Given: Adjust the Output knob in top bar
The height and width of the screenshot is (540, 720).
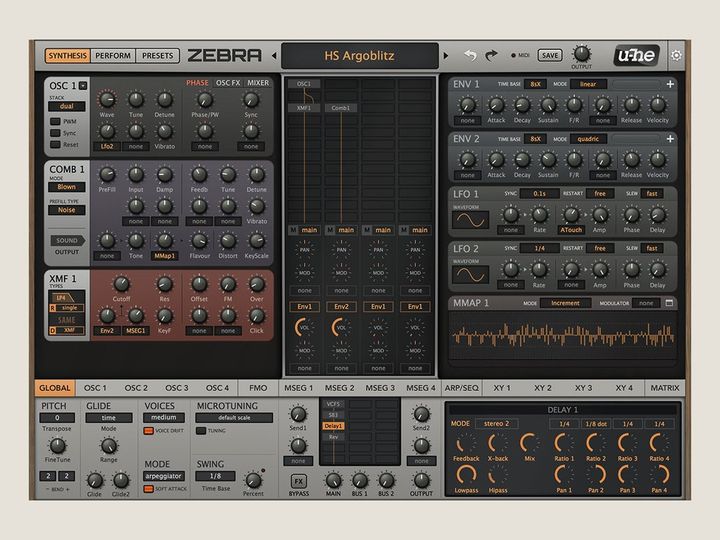Looking at the screenshot, I should pos(581,54).
